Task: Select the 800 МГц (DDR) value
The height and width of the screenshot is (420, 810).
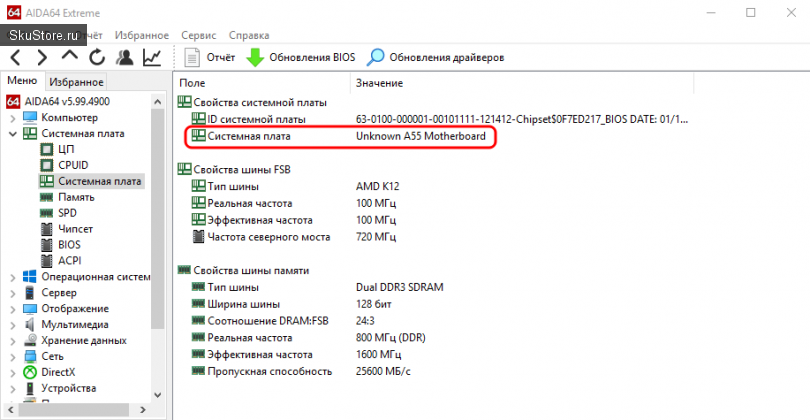Action: click(x=391, y=338)
